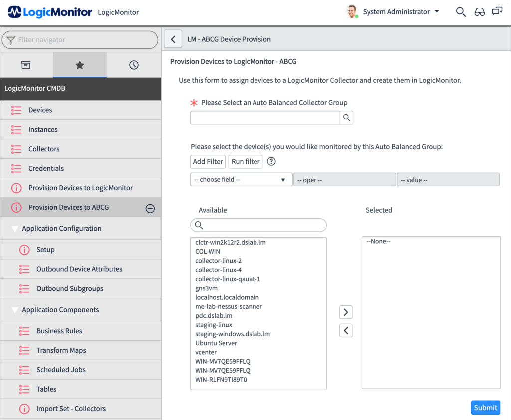Collapse the Application Components section
Screen dimensions: 511x420
14,310
